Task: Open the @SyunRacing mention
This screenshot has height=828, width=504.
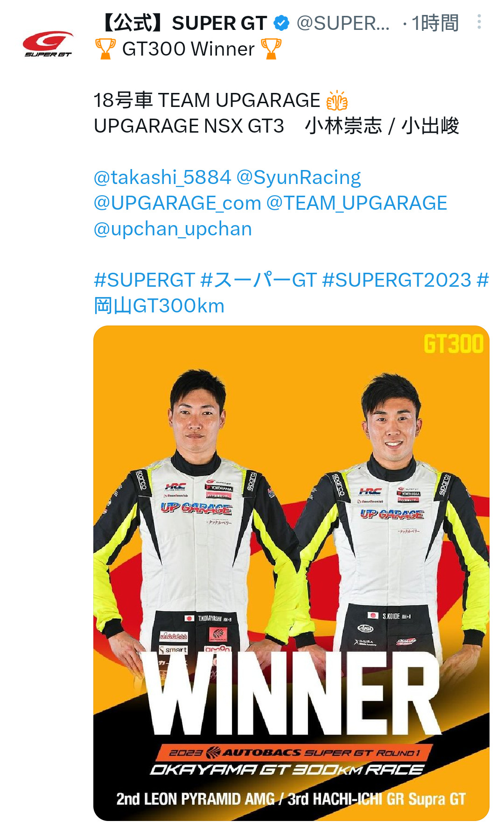Action: click(x=299, y=177)
